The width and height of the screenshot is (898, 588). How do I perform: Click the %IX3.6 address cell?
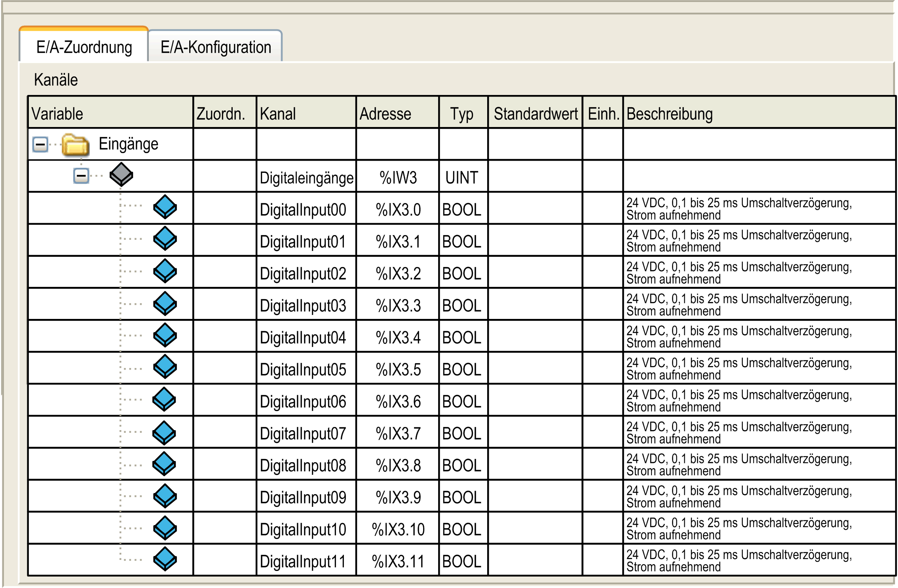397,400
